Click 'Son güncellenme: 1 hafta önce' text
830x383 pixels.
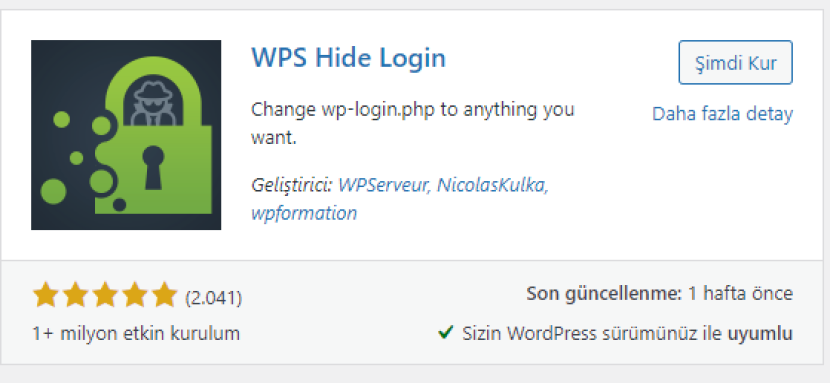(x=660, y=293)
